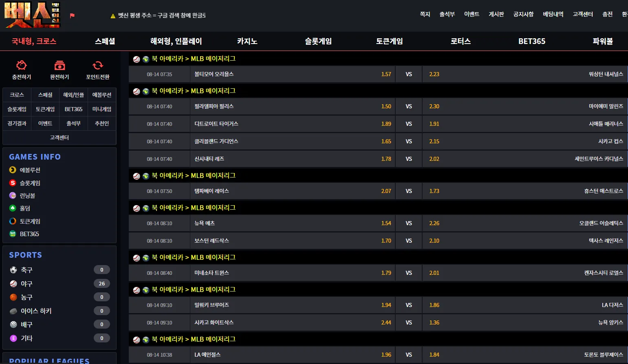Click the 26 count badge beside 야구
The height and width of the screenshot is (364, 628).
[102, 283]
